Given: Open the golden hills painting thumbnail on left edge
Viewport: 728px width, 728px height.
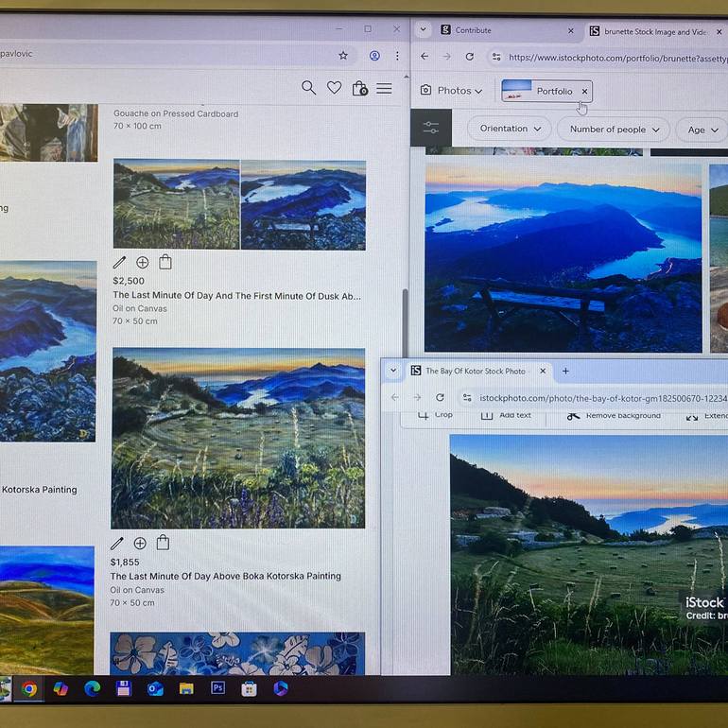Looking at the screenshot, I should 46,610.
